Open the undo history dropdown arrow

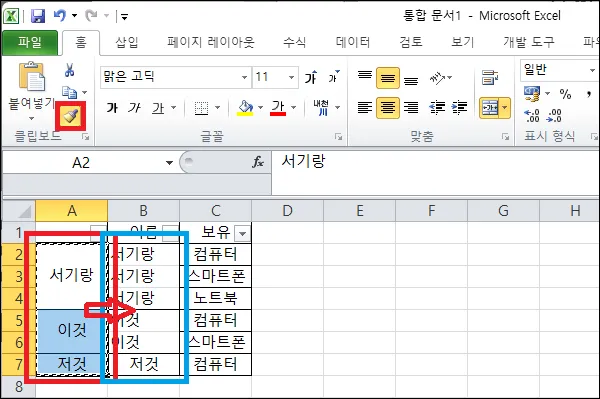(x=74, y=16)
